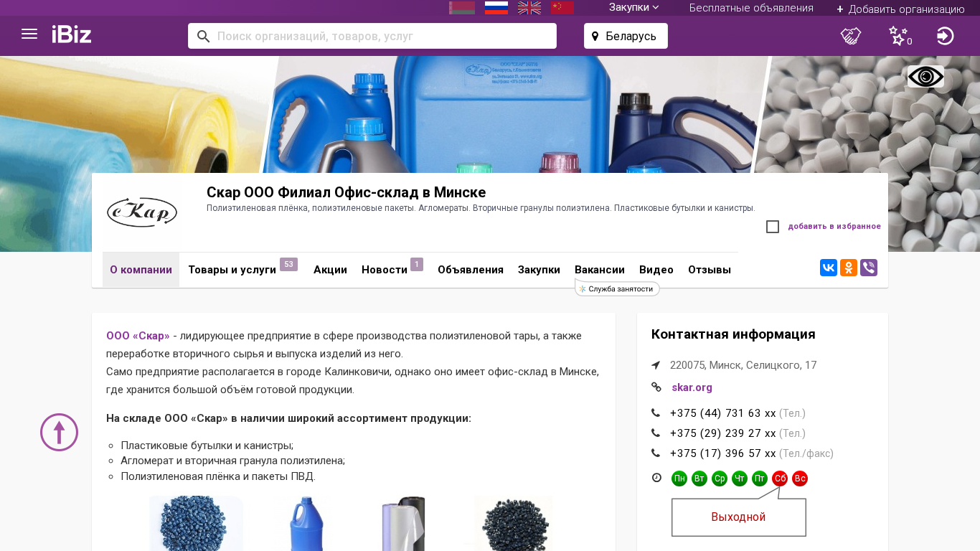Select the Вс weekday circle
The height and width of the screenshot is (551, 980).
[800, 479]
